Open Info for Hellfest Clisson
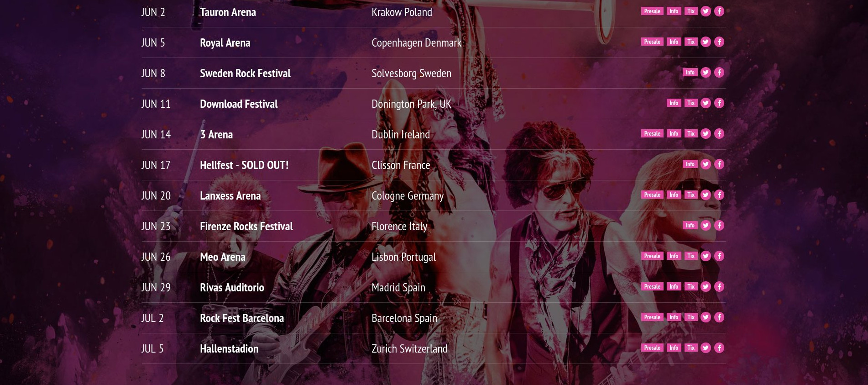868x385 pixels. pos(690,164)
